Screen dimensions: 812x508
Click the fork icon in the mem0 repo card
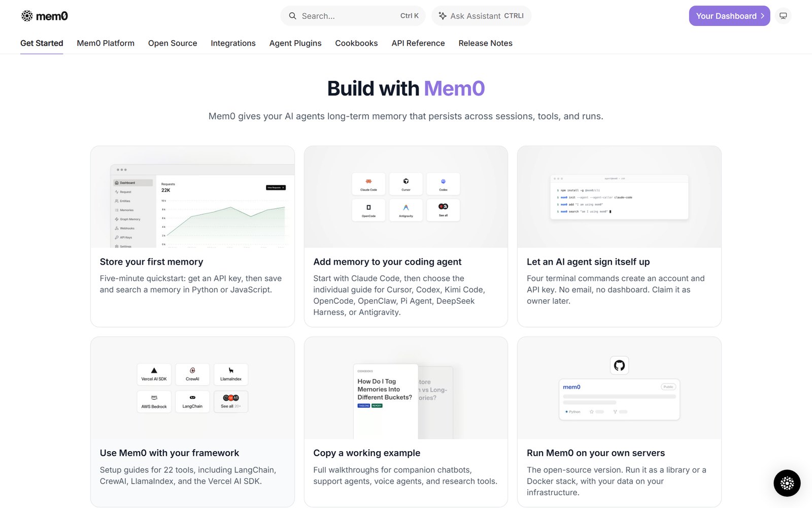(x=615, y=411)
